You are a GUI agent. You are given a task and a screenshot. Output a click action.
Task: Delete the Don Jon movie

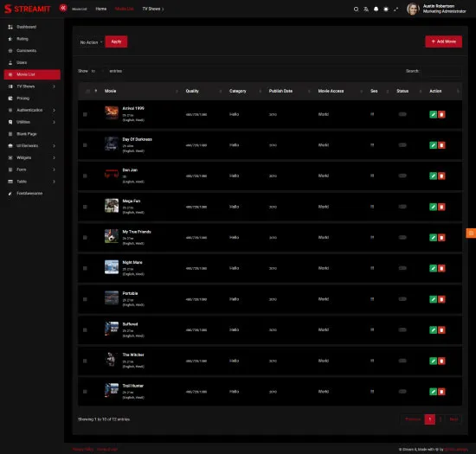441,176
